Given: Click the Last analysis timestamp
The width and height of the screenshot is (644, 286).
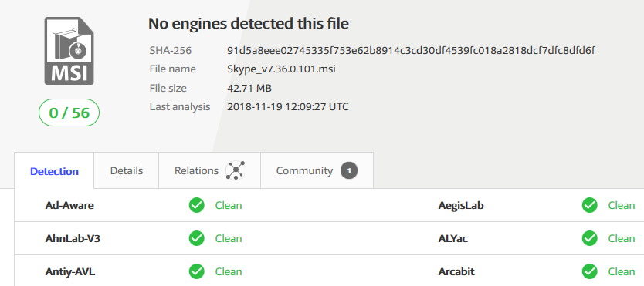Looking at the screenshot, I should 288,107.
